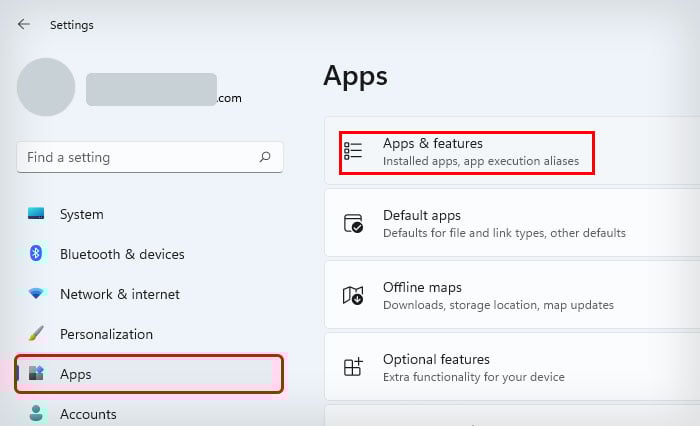Click the Offline maps icon

tap(353, 295)
